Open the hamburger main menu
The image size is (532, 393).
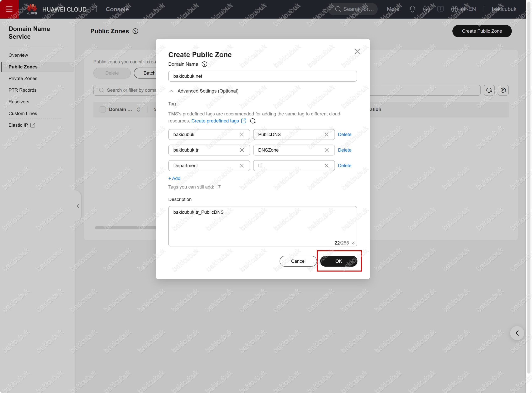[x=9, y=9]
